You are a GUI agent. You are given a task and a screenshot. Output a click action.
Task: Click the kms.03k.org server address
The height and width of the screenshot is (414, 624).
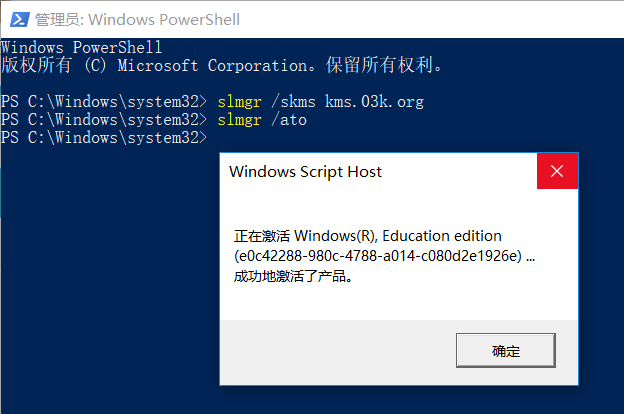click(x=374, y=102)
